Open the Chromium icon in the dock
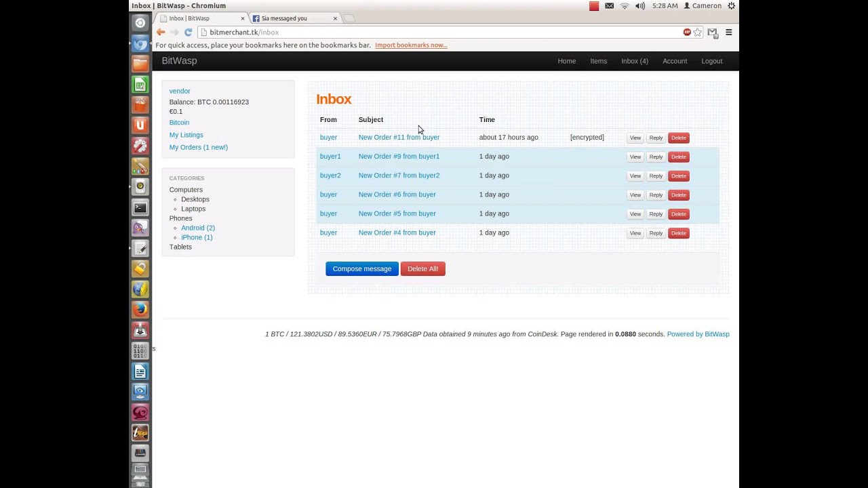This screenshot has width=868, height=488. (140, 44)
